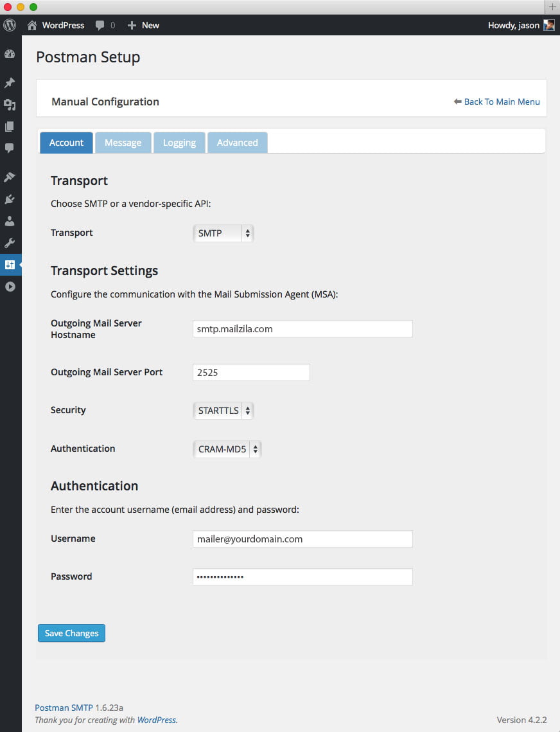Open jason's profile avatar
The image size is (560, 732).
pos(549,25)
